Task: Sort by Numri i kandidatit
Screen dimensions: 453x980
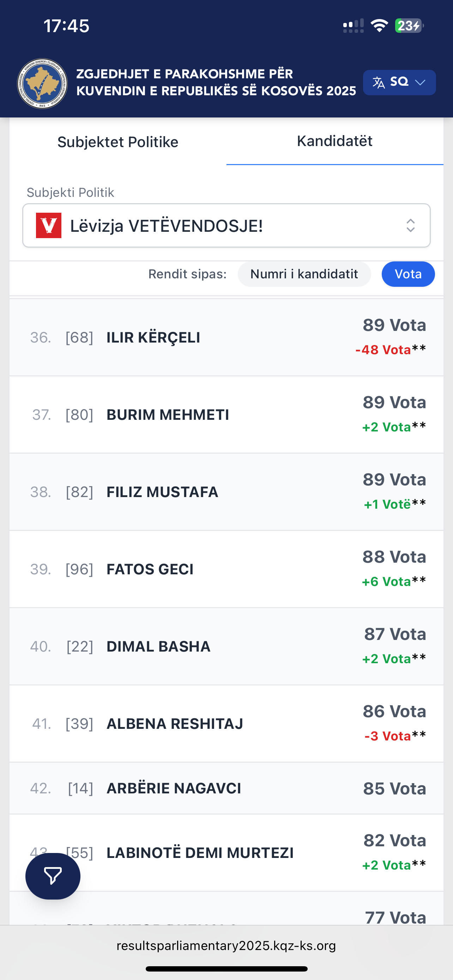Action: [x=304, y=274]
